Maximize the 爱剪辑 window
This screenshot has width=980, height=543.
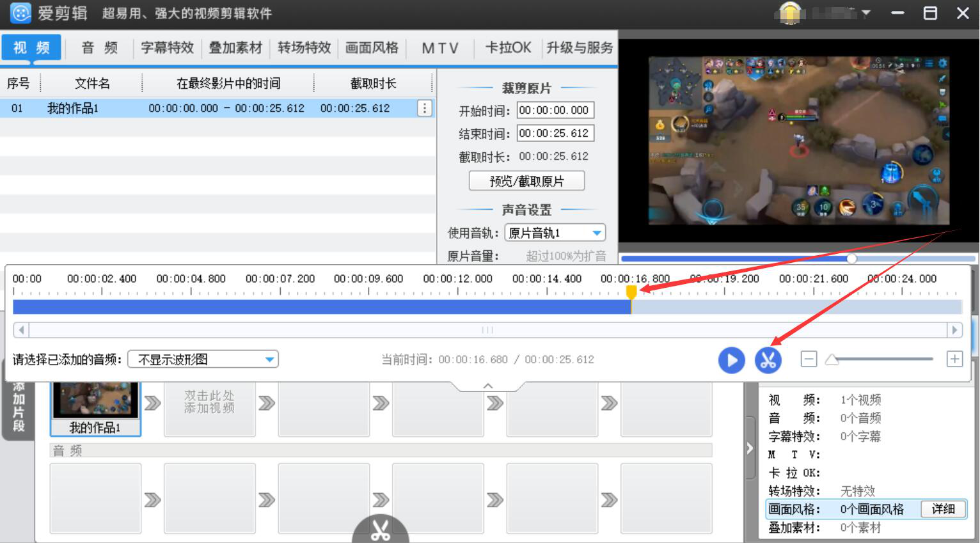[x=930, y=13]
